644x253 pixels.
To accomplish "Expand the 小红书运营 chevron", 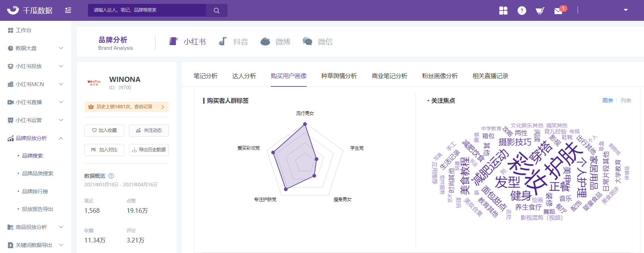I will pyautogui.click(x=61, y=120).
